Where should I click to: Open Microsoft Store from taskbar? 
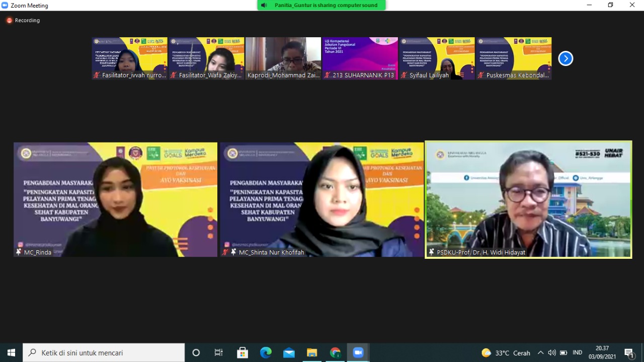point(243,352)
